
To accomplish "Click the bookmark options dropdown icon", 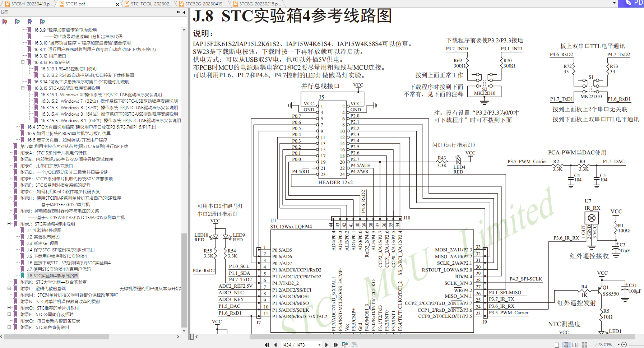I will [42, 22].
